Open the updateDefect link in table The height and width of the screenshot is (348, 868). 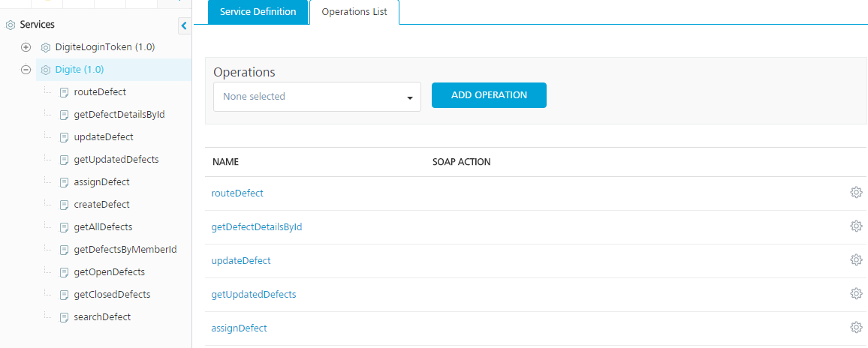pos(241,260)
